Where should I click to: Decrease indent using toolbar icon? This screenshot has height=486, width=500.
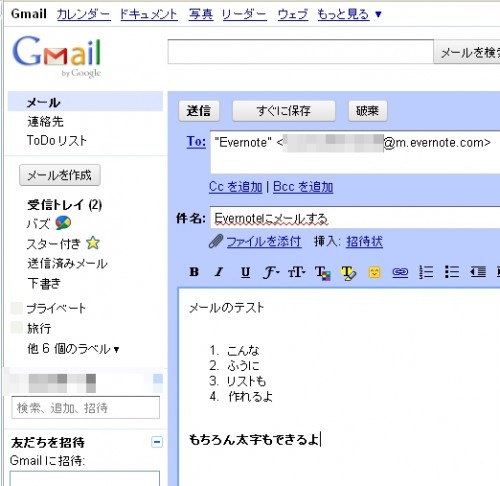click(478, 272)
